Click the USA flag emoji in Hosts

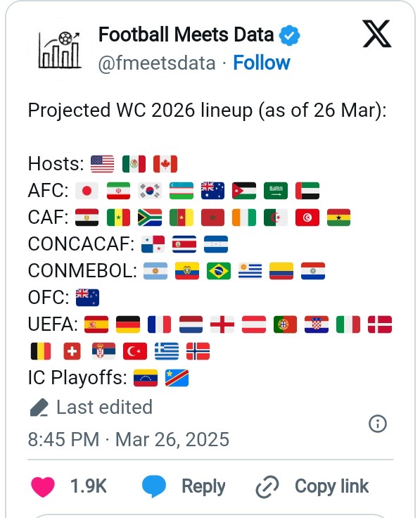[102, 164]
